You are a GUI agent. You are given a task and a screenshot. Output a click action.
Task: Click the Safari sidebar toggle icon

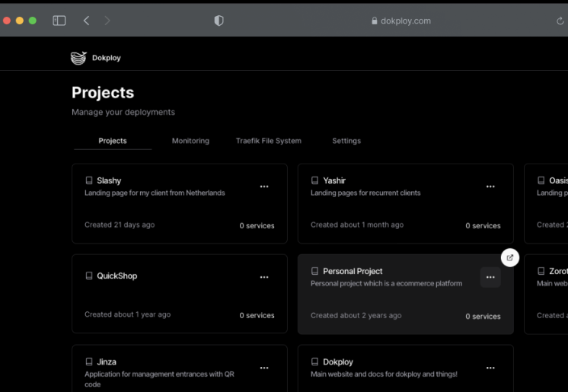59,21
